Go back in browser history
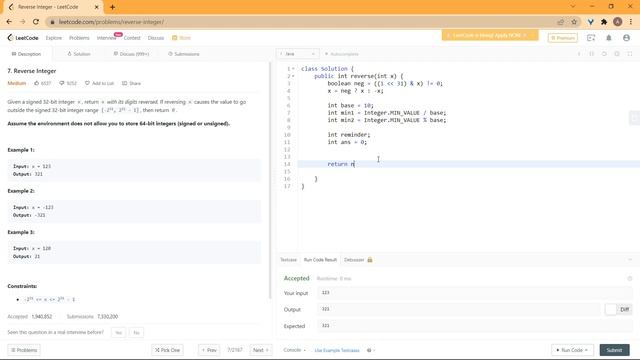 click(9, 22)
